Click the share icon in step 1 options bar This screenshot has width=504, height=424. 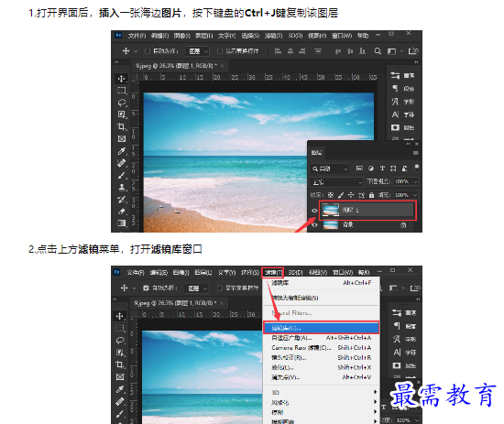point(413,51)
